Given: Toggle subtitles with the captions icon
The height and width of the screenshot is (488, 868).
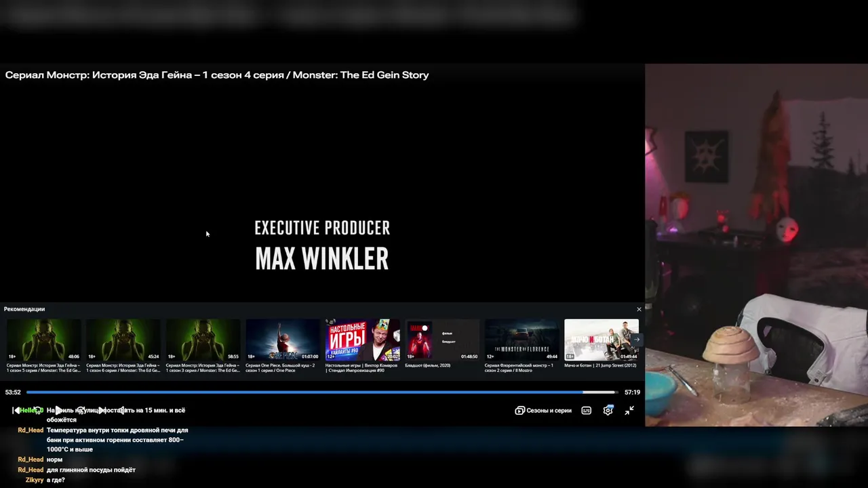Looking at the screenshot, I should (587, 410).
